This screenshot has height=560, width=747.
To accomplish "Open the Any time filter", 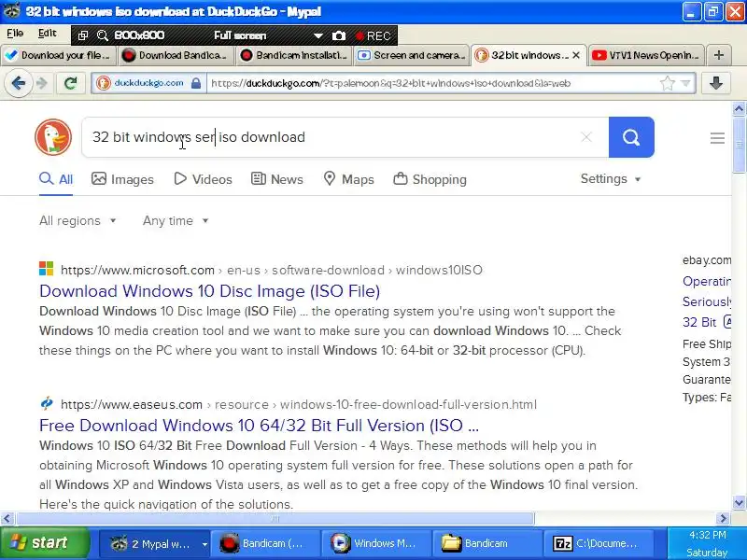I will click(176, 220).
